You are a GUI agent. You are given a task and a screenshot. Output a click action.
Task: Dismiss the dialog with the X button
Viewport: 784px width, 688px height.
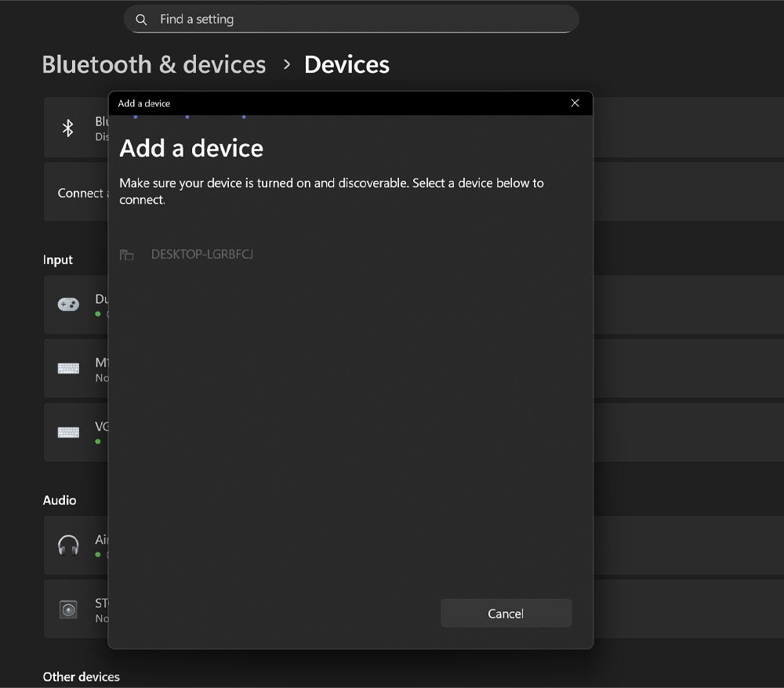(575, 103)
